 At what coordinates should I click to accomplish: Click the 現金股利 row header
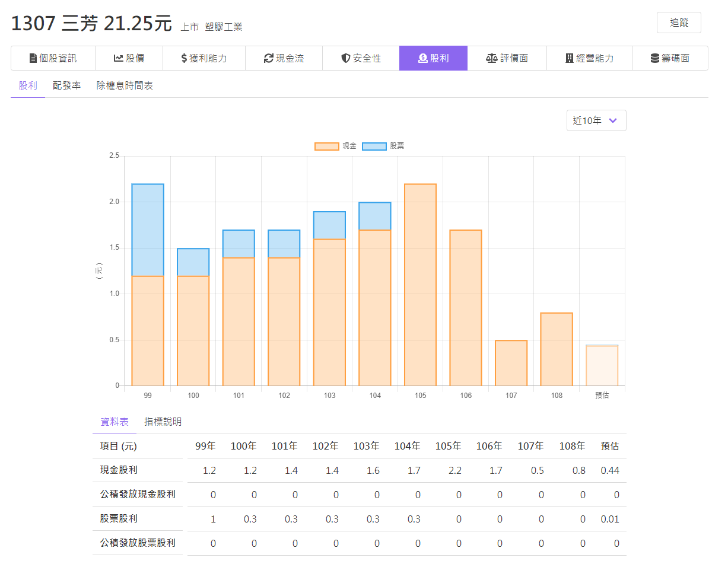[x=119, y=470]
